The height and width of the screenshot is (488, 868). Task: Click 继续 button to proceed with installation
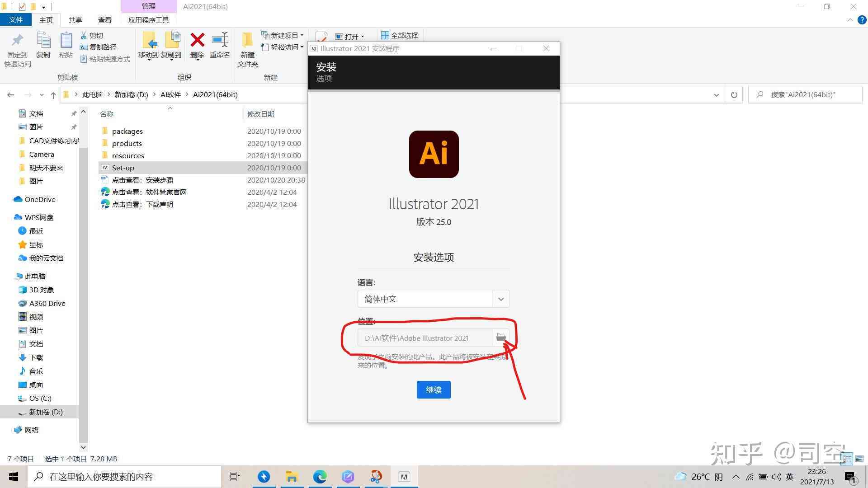[x=434, y=389]
